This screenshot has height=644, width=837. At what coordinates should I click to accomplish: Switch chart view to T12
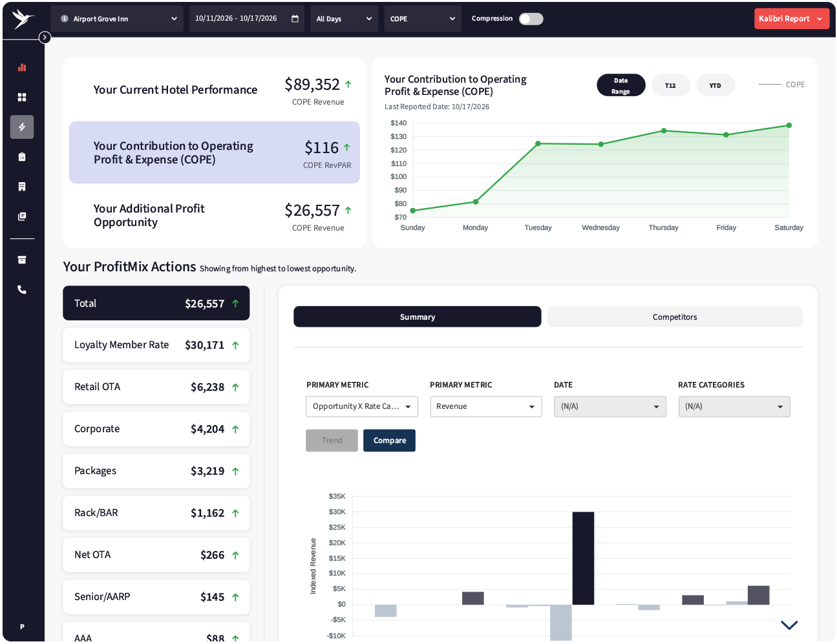(x=670, y=85)
